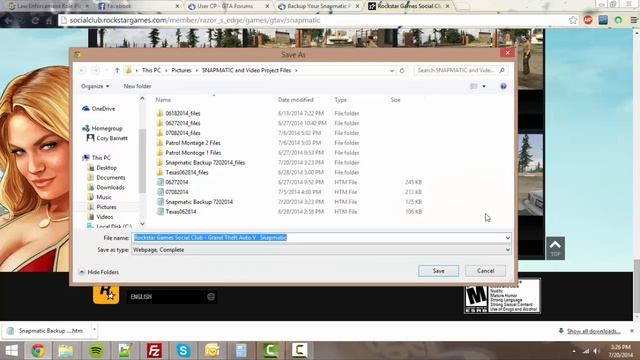This screenshot has height=360, width=640.
Task: Open Skype from the taskbar
Action: pos(183,351)
